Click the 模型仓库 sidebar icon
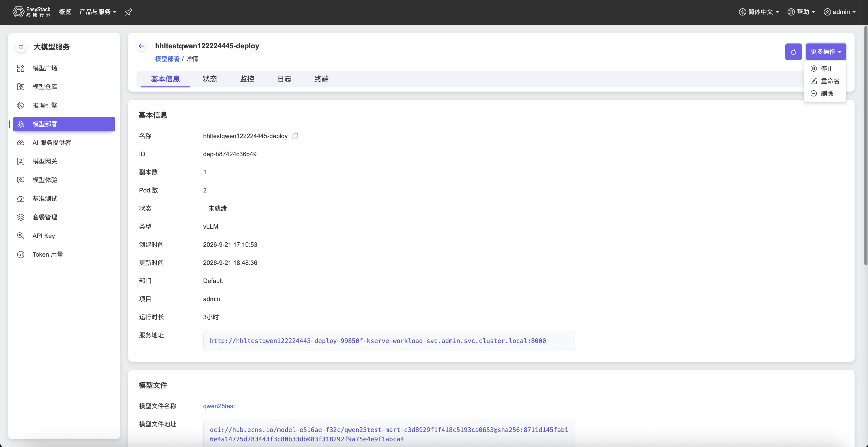This screenshot has width=868, height=447. [x=21, y=87]
